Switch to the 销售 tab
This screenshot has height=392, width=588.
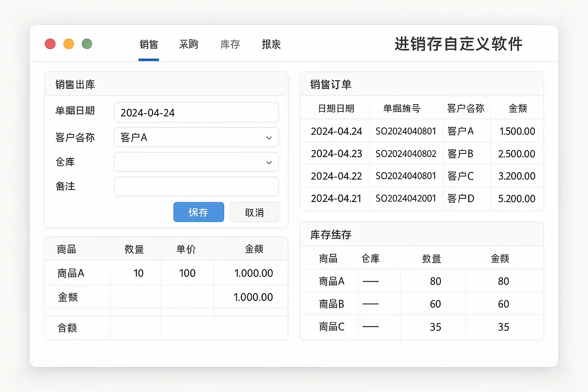tap(149, 44)
